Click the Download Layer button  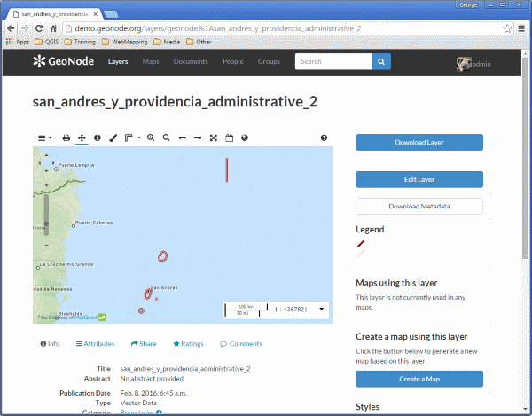pos(419,142)
